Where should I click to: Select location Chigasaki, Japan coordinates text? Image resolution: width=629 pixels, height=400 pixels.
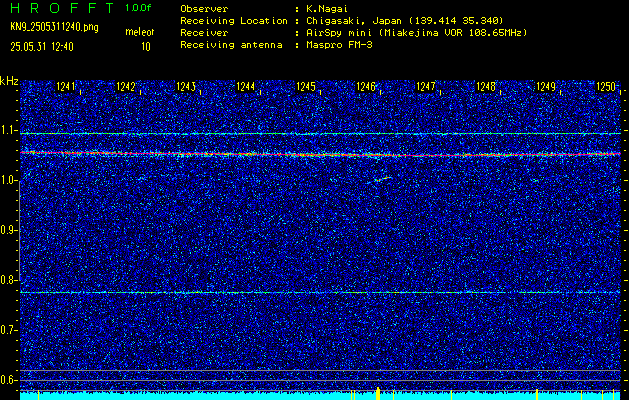point(405,20)
